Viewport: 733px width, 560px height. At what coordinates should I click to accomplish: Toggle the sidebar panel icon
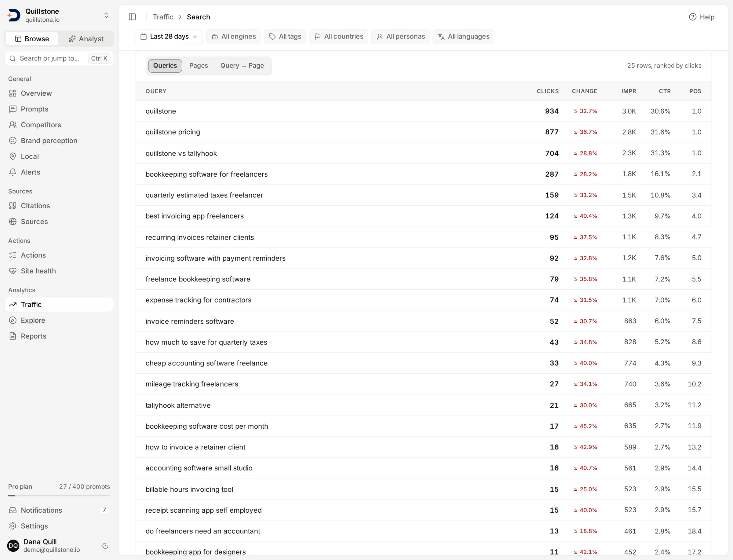132,17
